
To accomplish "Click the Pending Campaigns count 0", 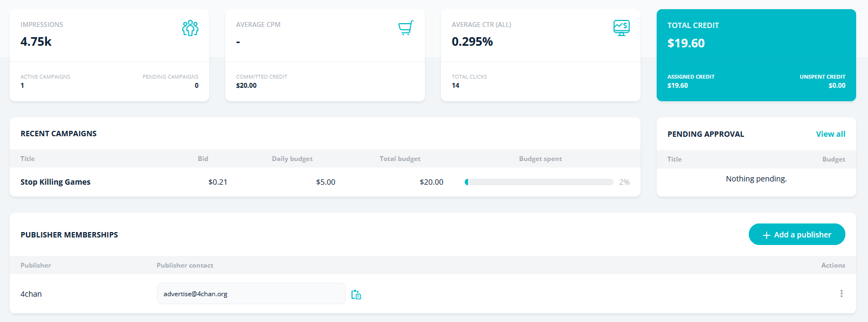I will click(196, 86).
